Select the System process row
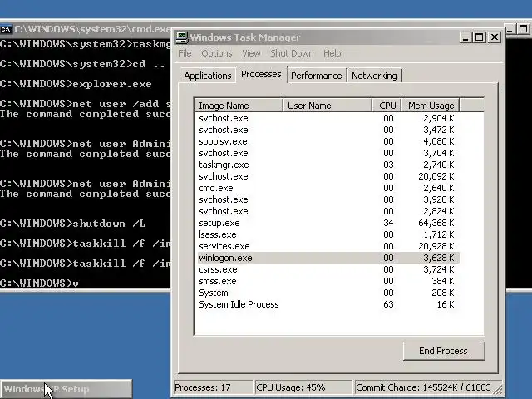532x399 pixels. 328,293
